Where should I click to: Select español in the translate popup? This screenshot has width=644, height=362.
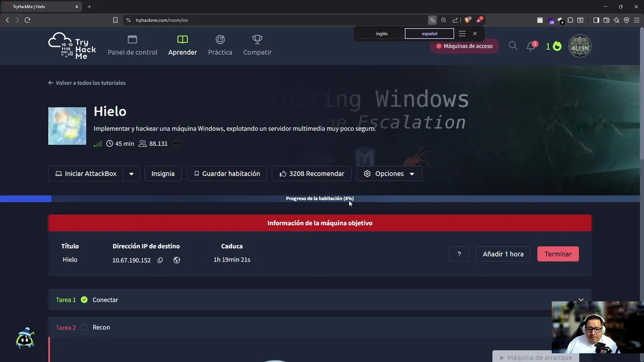point(429,34)
